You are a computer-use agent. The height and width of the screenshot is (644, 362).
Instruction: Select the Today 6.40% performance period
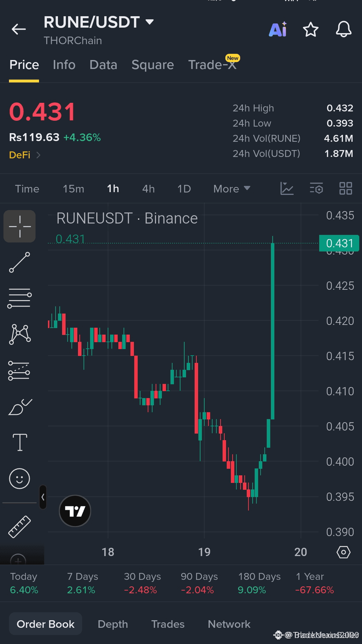coord(24,583)
